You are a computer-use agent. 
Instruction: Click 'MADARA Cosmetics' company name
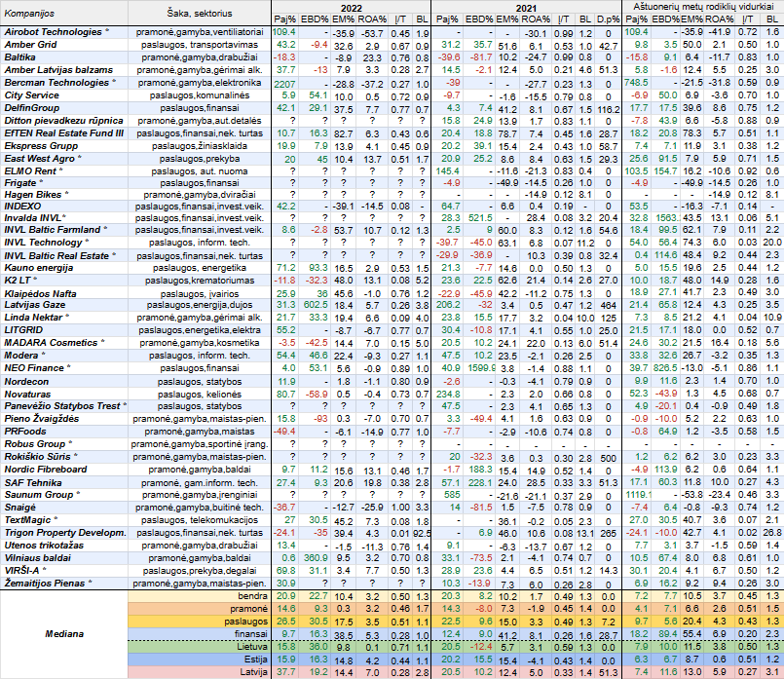64,343
